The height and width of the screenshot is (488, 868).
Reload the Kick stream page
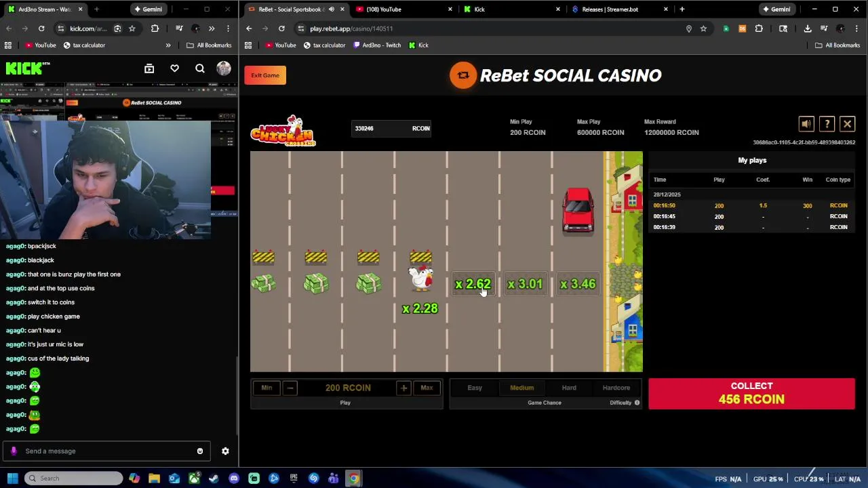[x=41, y=28]
